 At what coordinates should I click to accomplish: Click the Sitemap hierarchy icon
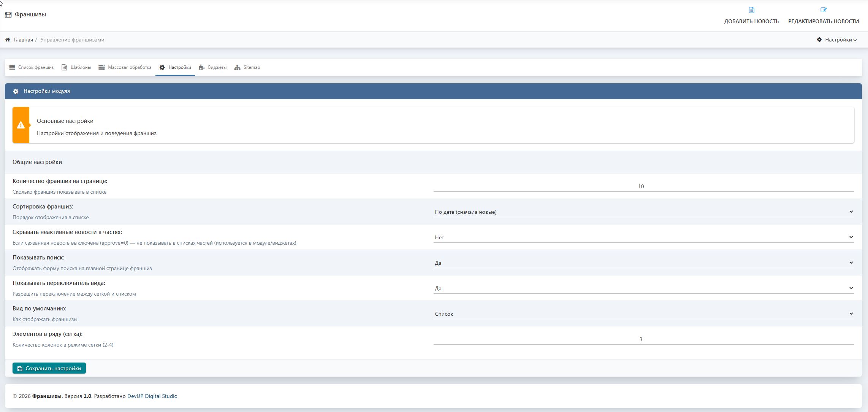pyautogui.click(x=237, y=67)
